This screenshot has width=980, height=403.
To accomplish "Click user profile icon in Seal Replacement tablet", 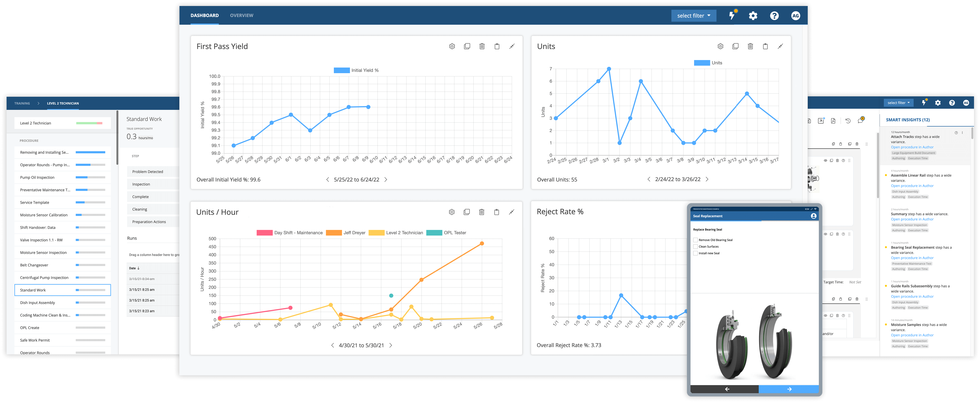I will point(813,216).
